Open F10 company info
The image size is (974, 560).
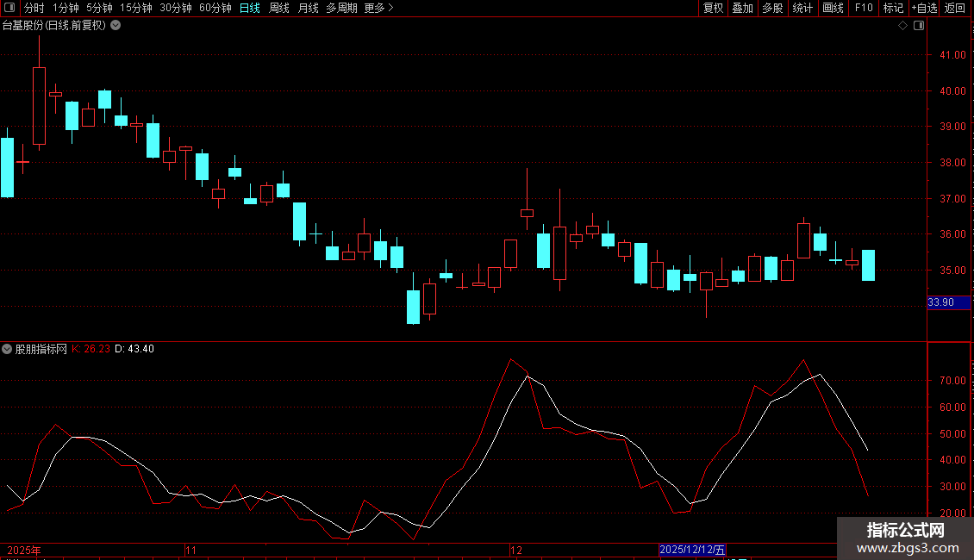tap(864, 8)
